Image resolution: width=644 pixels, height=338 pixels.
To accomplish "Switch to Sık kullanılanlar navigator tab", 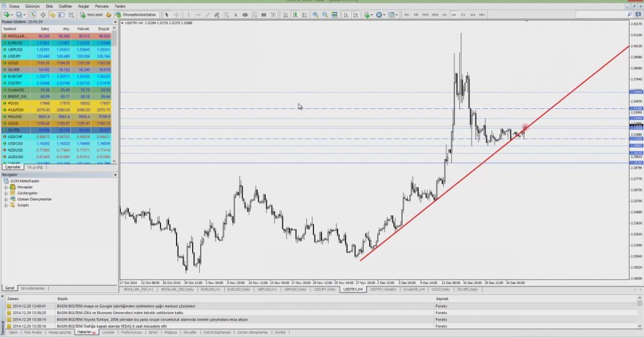I will coord(33,288).
